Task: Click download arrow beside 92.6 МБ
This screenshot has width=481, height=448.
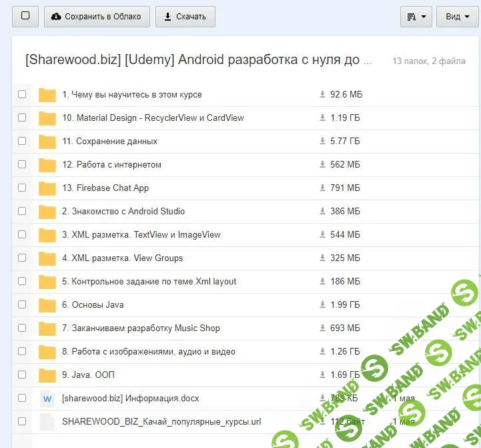Action: pyautogui.click(x=323, y=95)
